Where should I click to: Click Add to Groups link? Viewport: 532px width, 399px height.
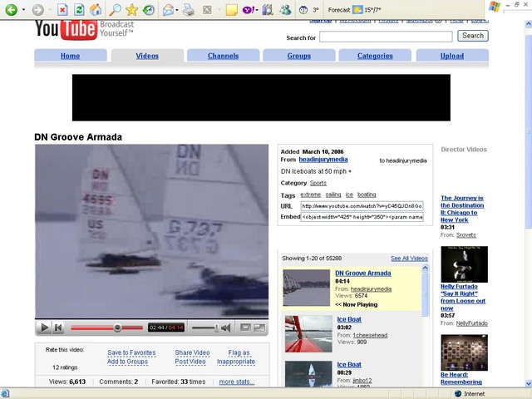coord(127,362)
